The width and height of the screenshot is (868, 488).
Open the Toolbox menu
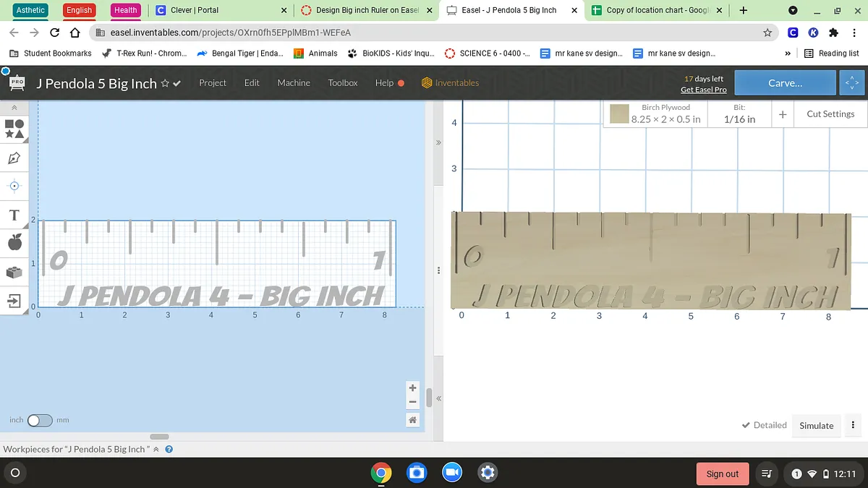tap(343, 83)
